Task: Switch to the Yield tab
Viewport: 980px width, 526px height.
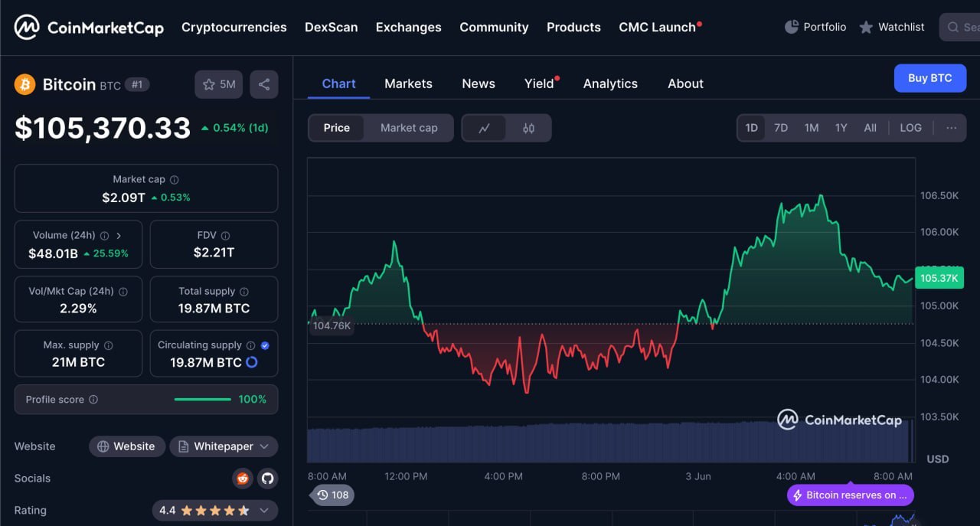Action: (x=539, y=83)
